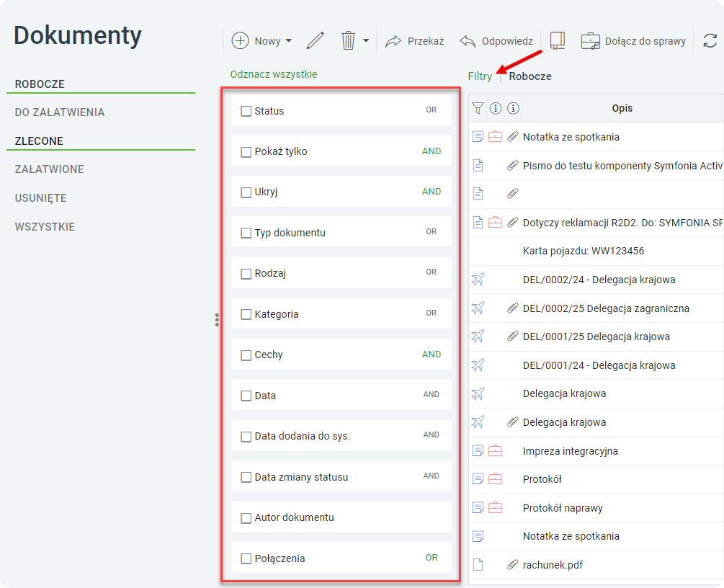This screenshot has width=724, height=588.
Task: Click document icon of first Notatka ze spotkania
Action: click(x=478, y=137)
